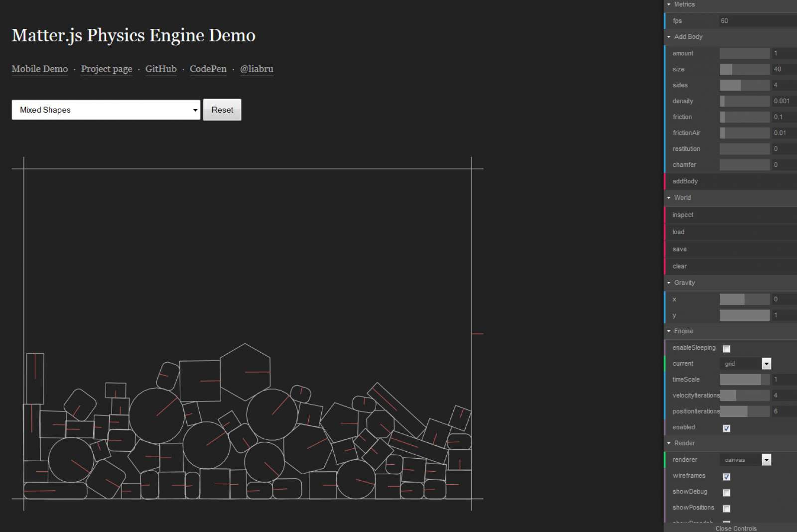Uncheck the wireframes checkbox

tap(726, 477)
